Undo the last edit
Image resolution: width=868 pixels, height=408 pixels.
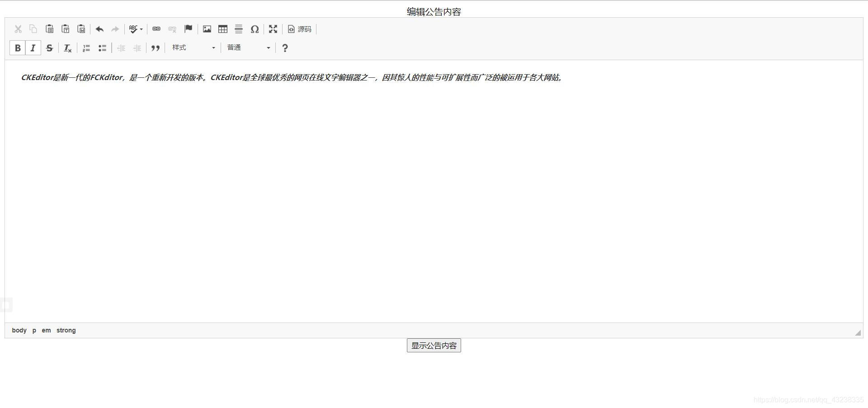pos(99,29)
